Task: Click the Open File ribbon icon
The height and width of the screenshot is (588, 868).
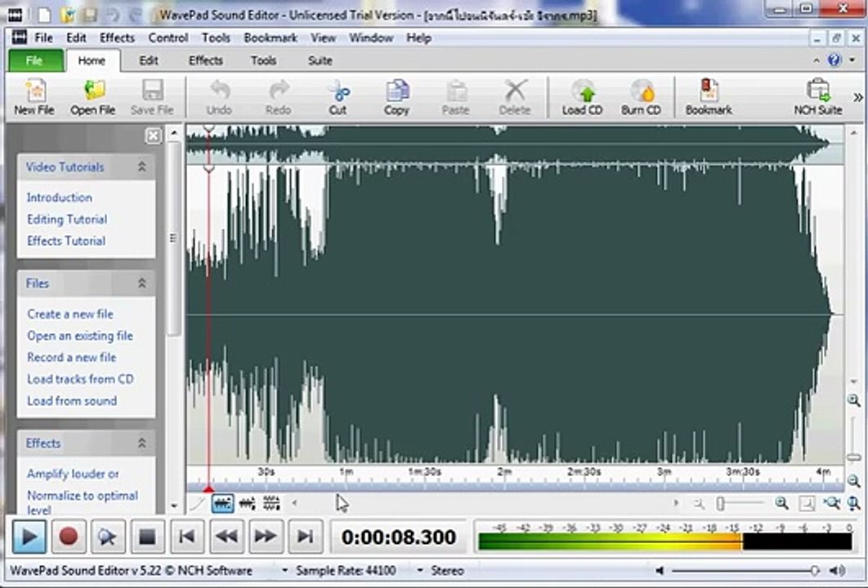Action: (93, 97)
